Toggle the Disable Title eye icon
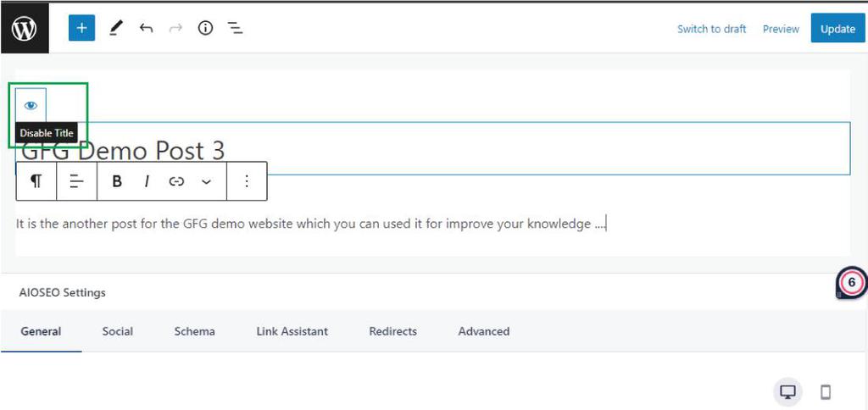The width and height of the screenshot is (868, 410). click(x=31, y=106)
